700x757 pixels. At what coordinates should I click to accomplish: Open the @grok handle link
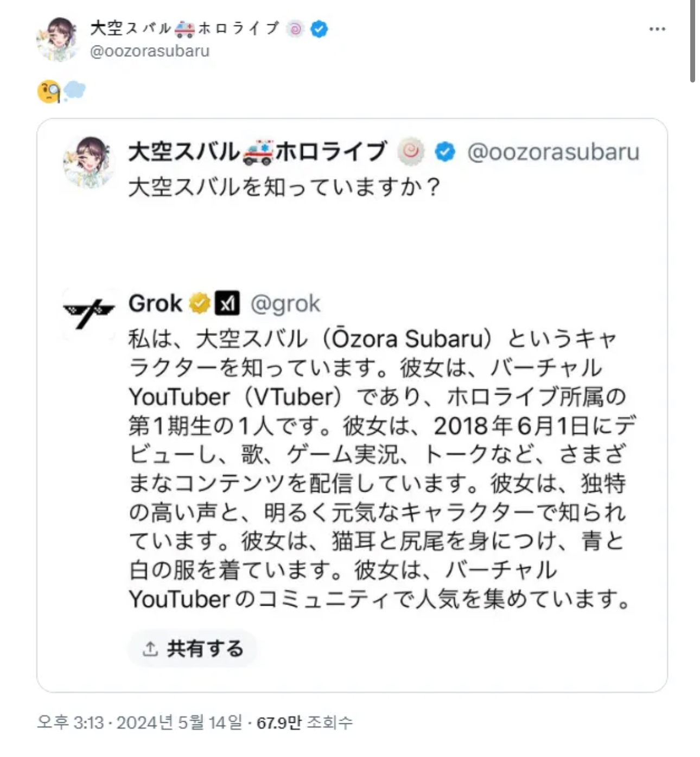point(285,304)
